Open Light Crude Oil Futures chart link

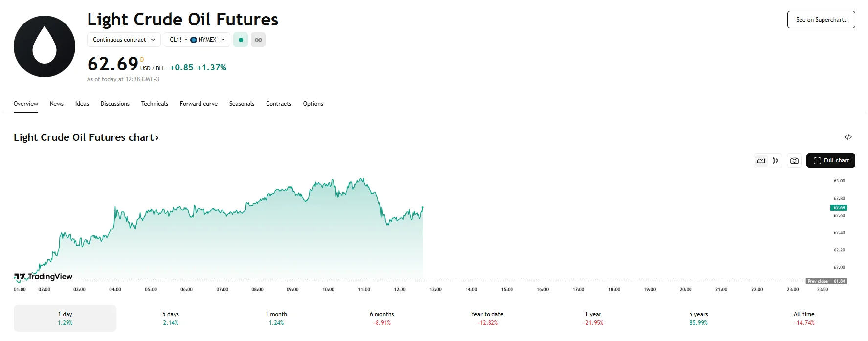[x=86, y=137]
